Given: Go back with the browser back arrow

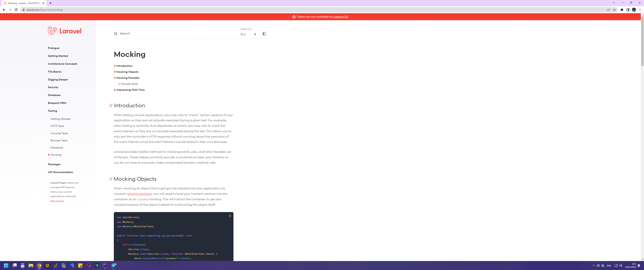Looking at the screenshot, I should pyautogui.click(x=4, y=10).
